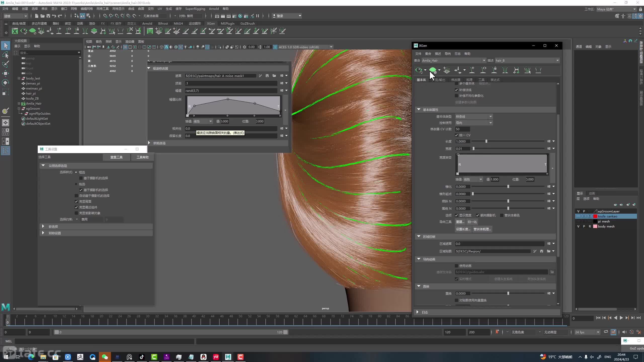Viewport: 644px width, 362px height.
Task: Open the Arnold shelf tab
Action: [147, 23]
